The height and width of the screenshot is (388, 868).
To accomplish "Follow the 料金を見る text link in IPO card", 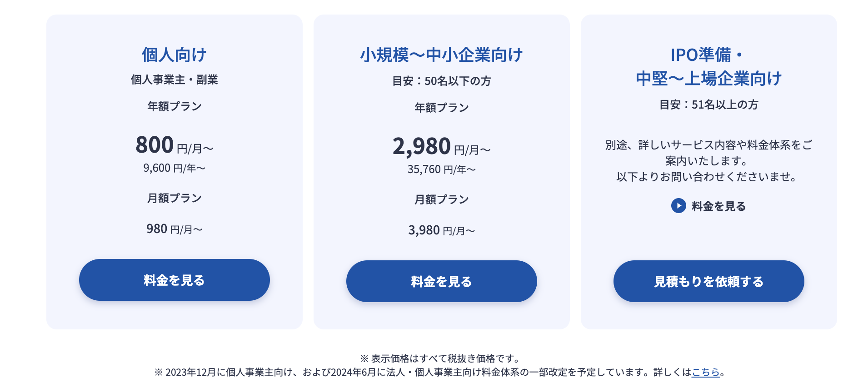I will coord(719,206).
